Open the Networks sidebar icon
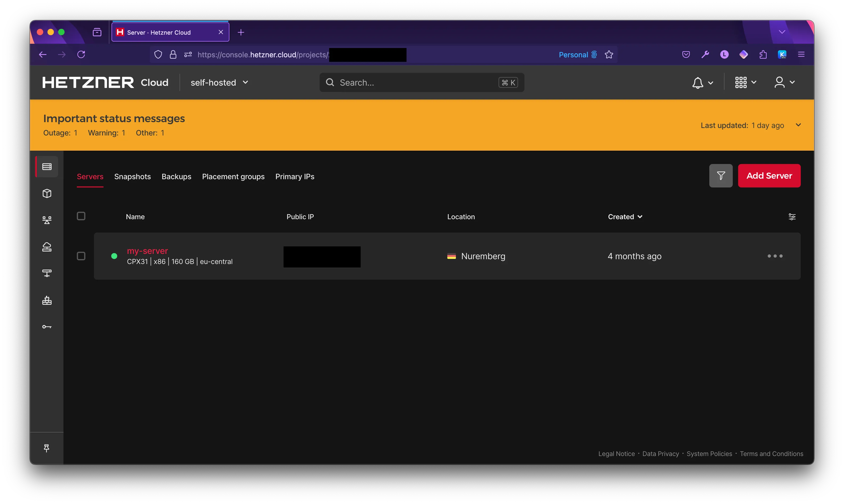The height and width of the screenshot is (504, 844). (x=47, y=273)
